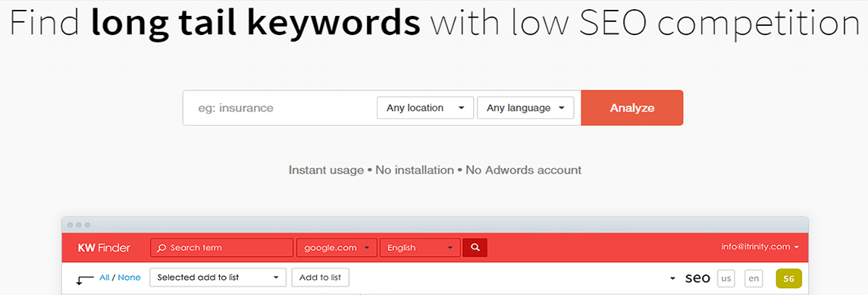This screenshot has height=295, width=868.
Task: Click the Instant usage tagline text
Action: pos(326,170)
